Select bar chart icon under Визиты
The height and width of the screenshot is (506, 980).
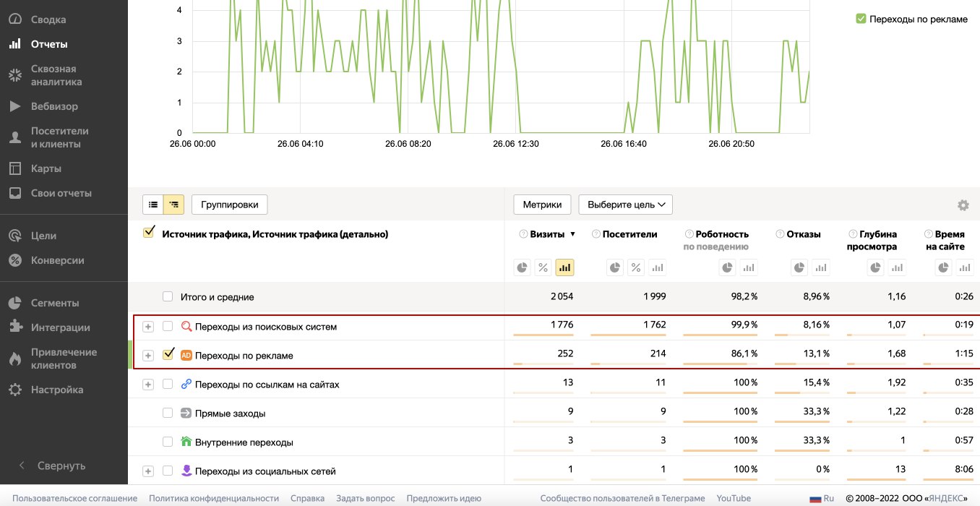pyautogui.click(x=564, y=267)
